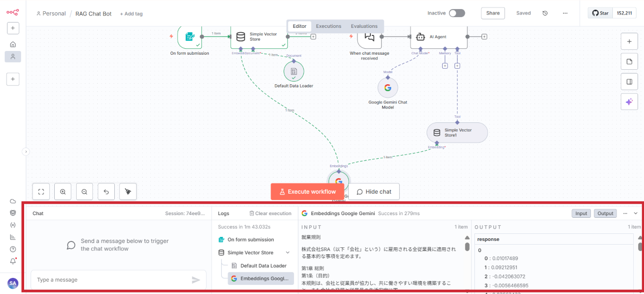Toggle the workflow Inactive switch
This screenshot has height=294, width=644.
[x=457, y=13]
